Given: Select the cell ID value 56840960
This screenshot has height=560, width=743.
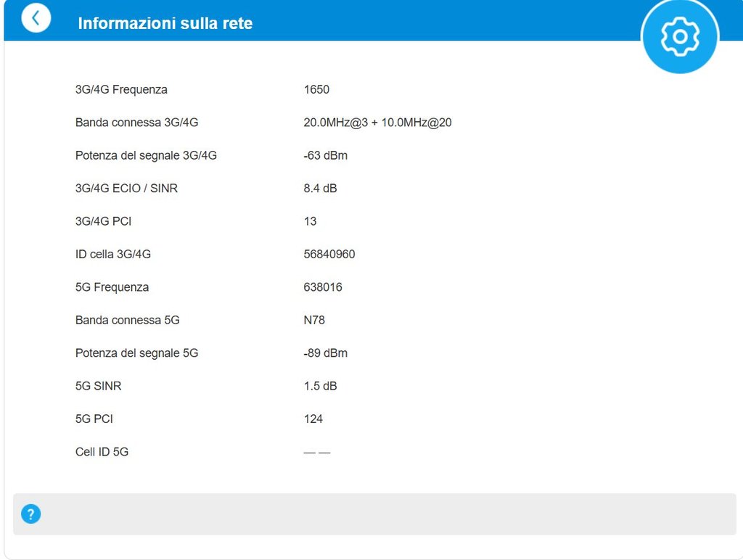Looking at the screenshot, I should [329, 254].
